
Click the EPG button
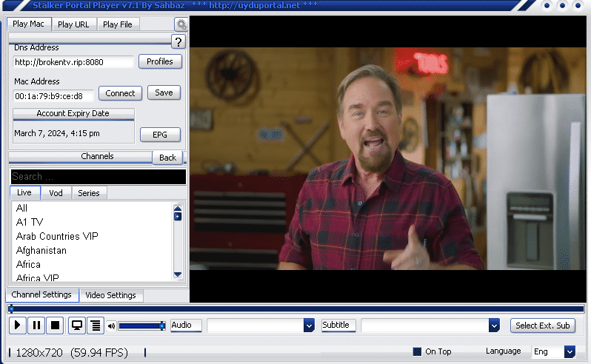point(160,135)
